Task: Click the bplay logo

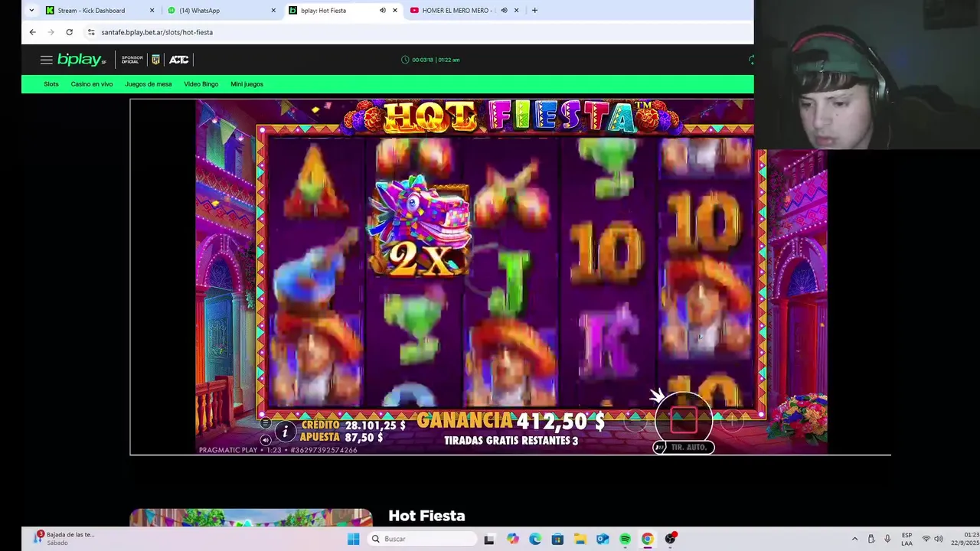Action: [81, 60]
